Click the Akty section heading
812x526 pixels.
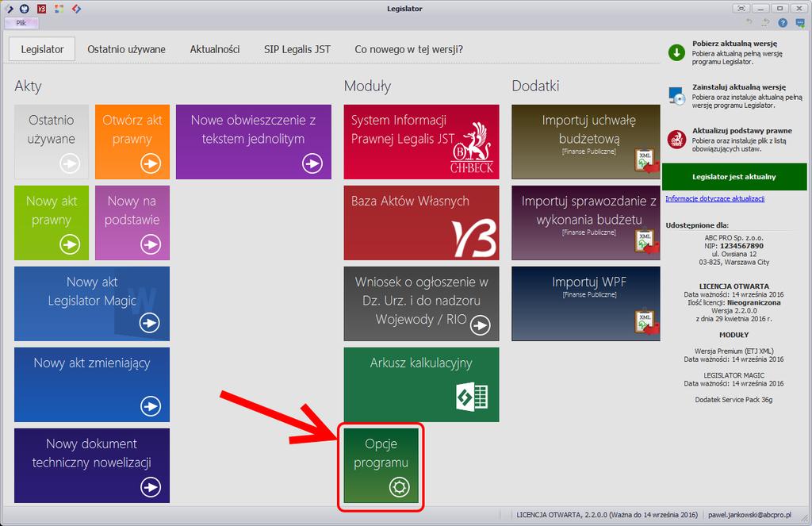pyautogui.click(x=28, y=86)
